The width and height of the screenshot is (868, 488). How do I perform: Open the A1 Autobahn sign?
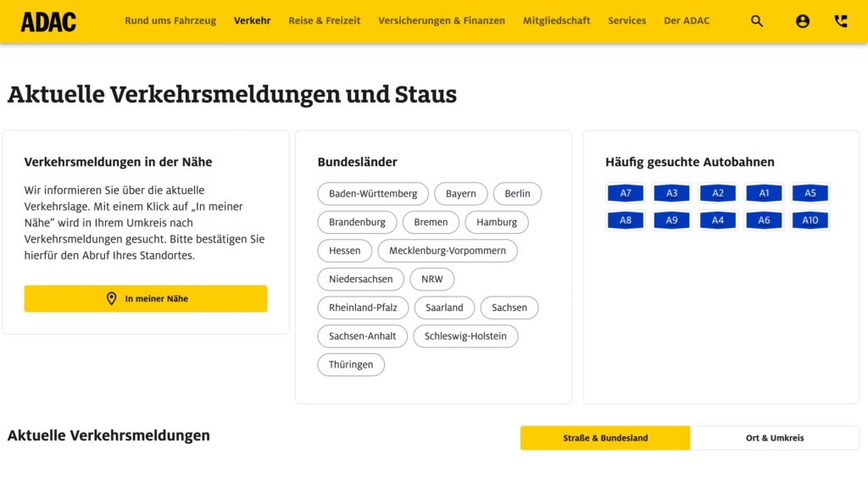(764, 193)
